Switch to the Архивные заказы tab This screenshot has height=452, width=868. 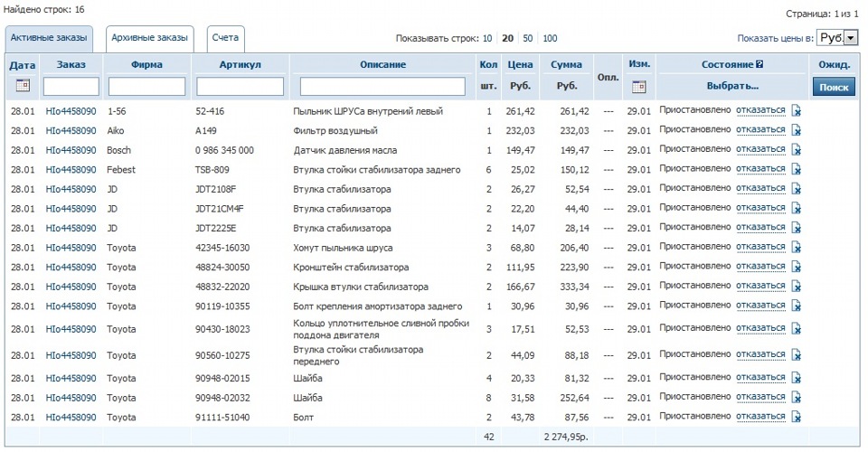pyautogui.click(x=149, y=38)
